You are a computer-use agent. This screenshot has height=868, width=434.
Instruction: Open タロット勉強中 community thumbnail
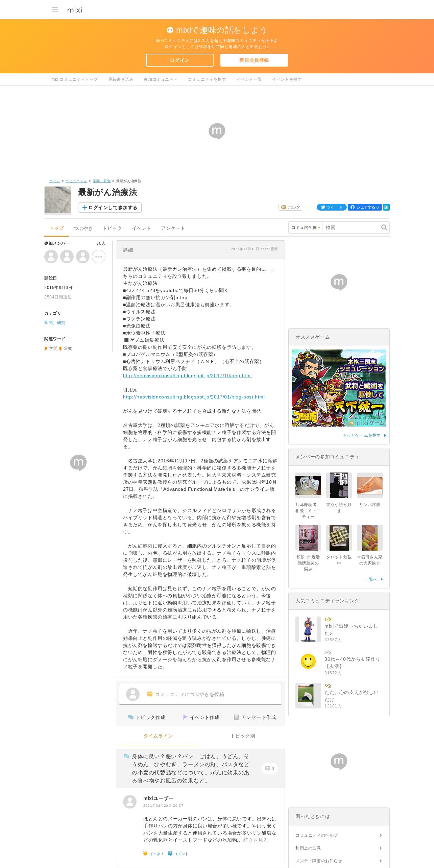pos(339,538)
